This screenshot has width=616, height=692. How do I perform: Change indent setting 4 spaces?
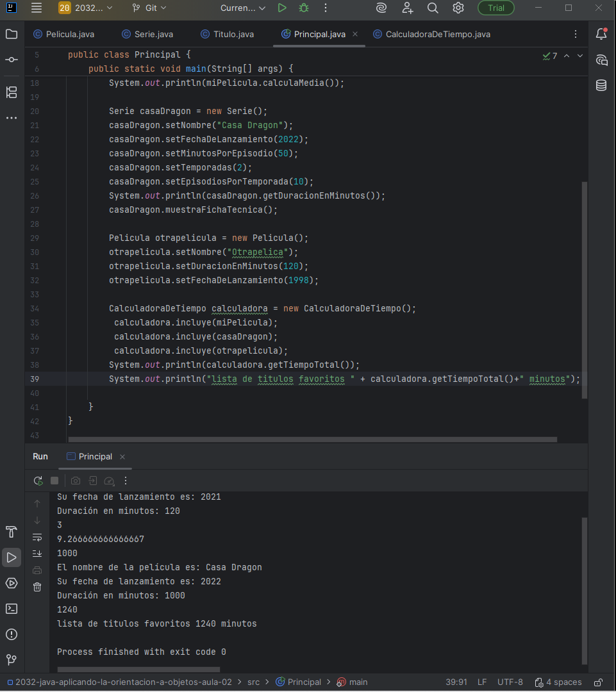click(558, 682)
